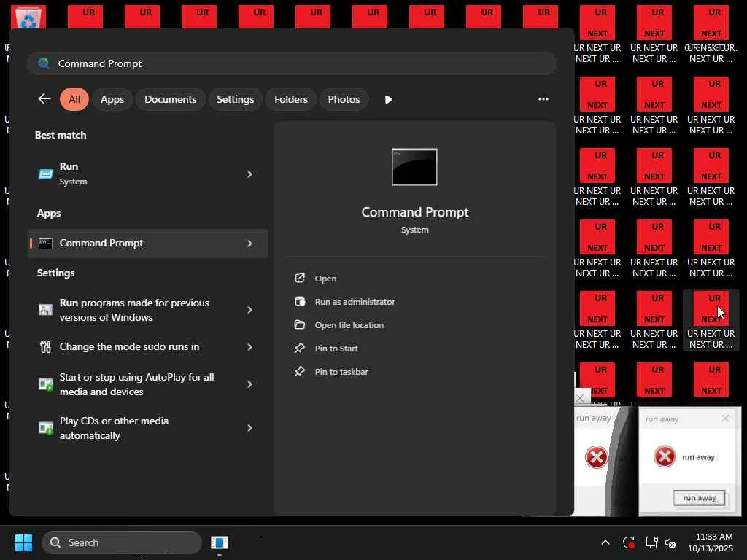
Task: Expand the Run result chevron
Action: [x=249, y=174]
